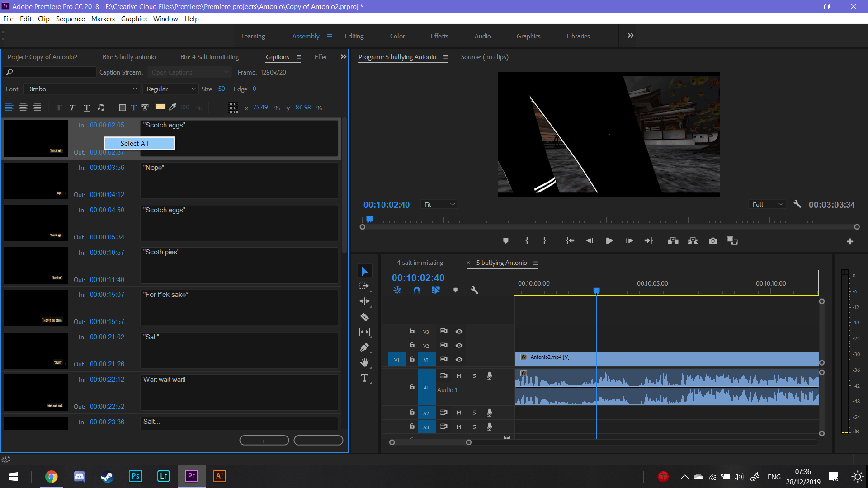Click the Lift button in Program monitor
This screenshot has width=868, height=488.
(x=673, y=241)
